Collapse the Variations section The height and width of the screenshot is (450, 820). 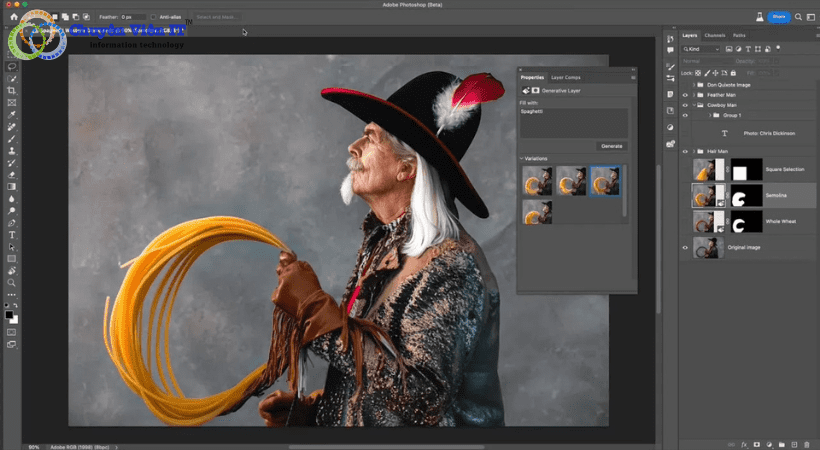tap(521, 158)
